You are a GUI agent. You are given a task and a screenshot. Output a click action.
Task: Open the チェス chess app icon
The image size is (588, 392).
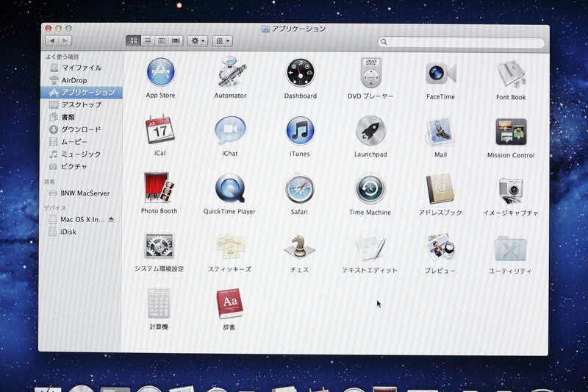299,247
